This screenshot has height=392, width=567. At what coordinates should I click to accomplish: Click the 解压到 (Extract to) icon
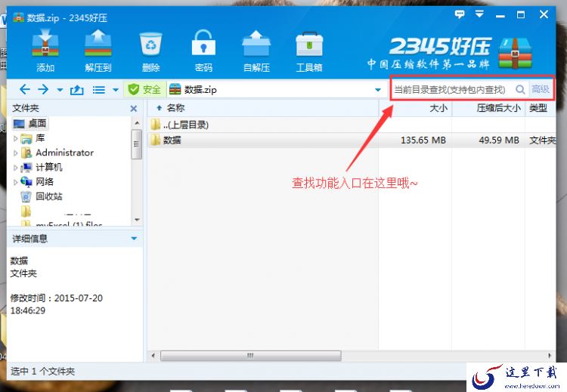point(98,51)
